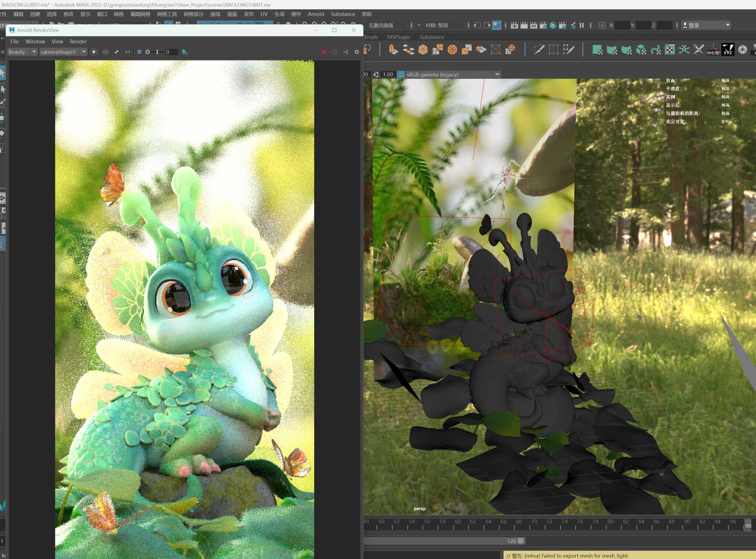
Task: Click the dashed lattice box shelf icon
Action: click(553, 49)
